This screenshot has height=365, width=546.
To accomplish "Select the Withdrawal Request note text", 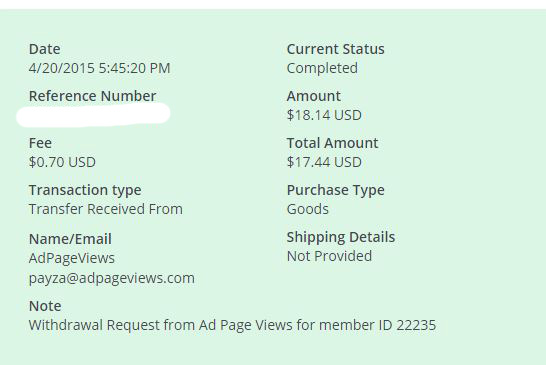I will tap(233, 325).
